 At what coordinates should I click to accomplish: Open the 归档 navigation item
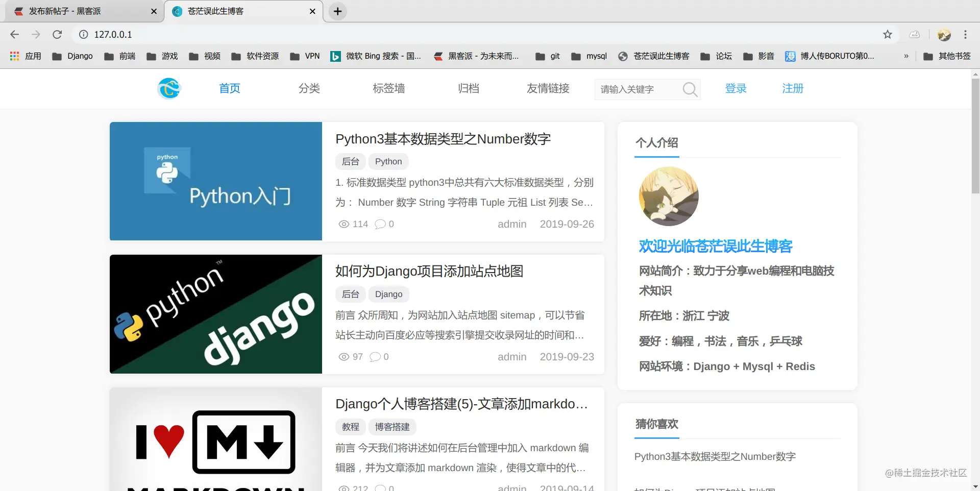coord(469,88)
